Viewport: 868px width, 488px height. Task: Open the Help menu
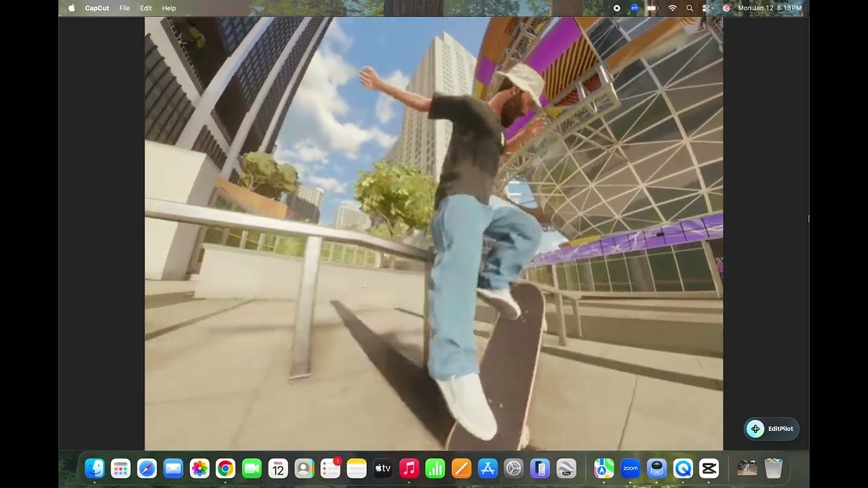point(169,8)
